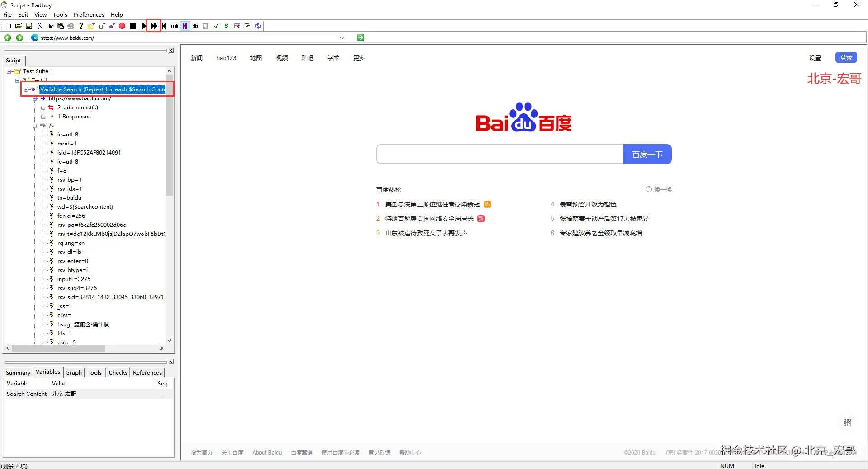The height and width of the screenshot is (469, 868).
Task: Select the tn=baidu parameter in the tree
Action: tap(69, 198)
